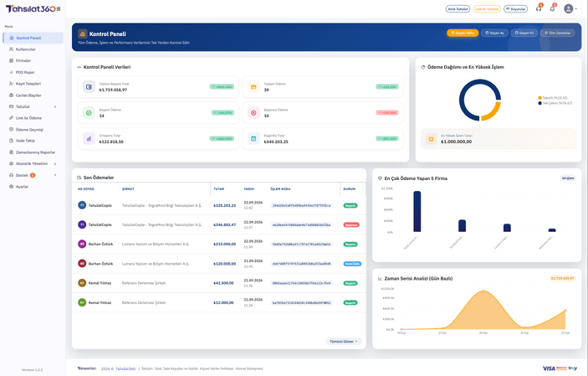Click the Kontrol Paneli home icon in banner
Image resolution: width=588 pixels, height=376 pixels.
click(83, 33)
